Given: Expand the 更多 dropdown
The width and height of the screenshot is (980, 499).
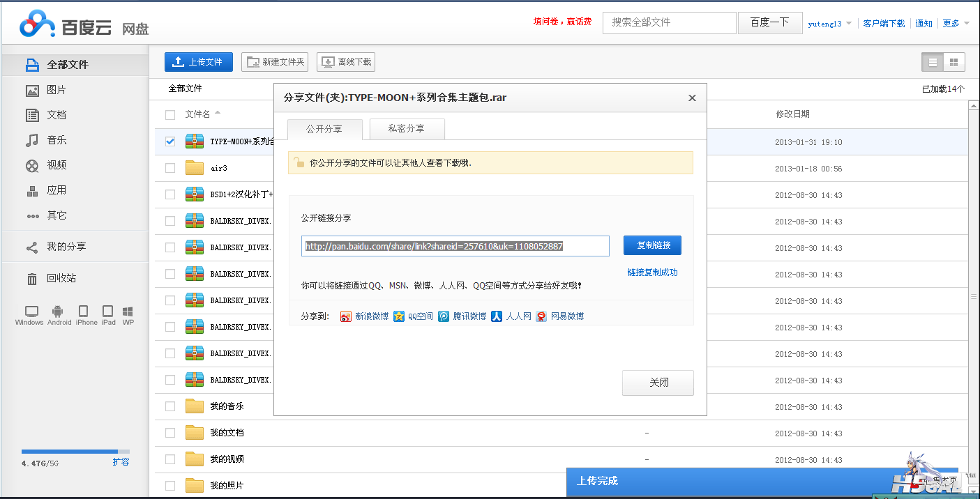Looking at the screenshot, I should (956, 24).
